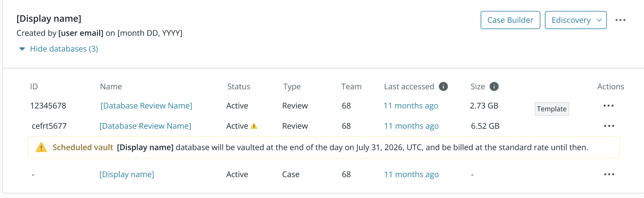The image size is (644, 198).
Task: Click the Template tag badge
Action: coord(552,109)
